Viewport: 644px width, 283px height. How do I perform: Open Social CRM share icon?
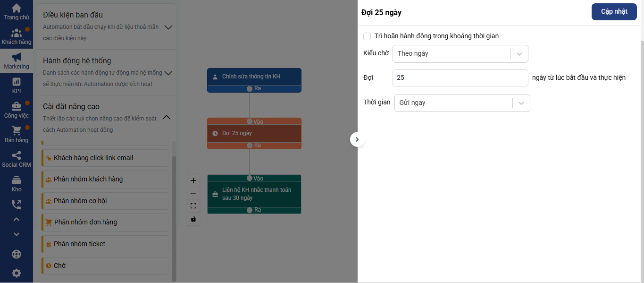16,155
